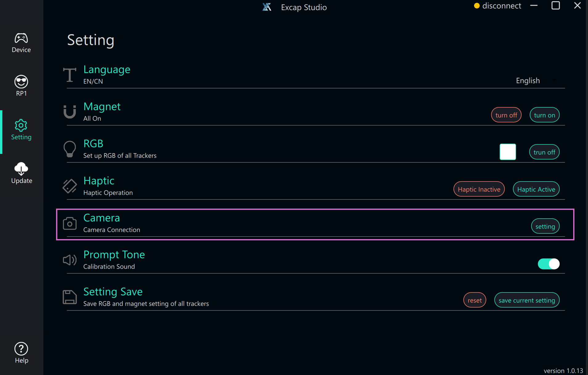588x375 pixels.
Task: Open the white RGB color swatch
Action: pyautogui.click(x=508, y=152)
